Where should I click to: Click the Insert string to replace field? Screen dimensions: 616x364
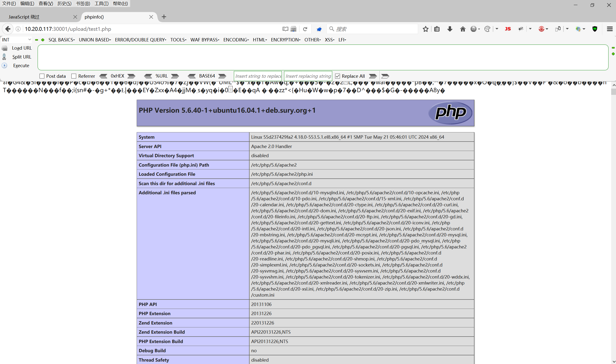pos(258,76)
